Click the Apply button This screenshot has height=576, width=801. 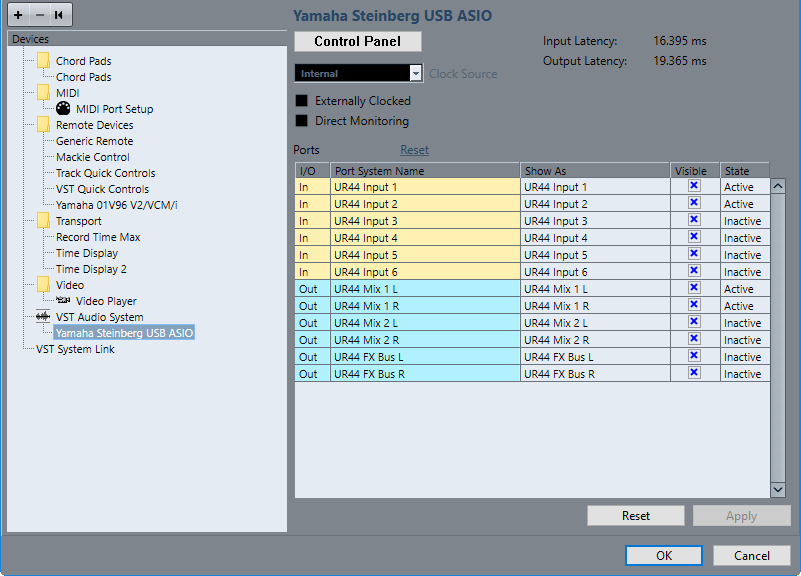pos(741,516)
